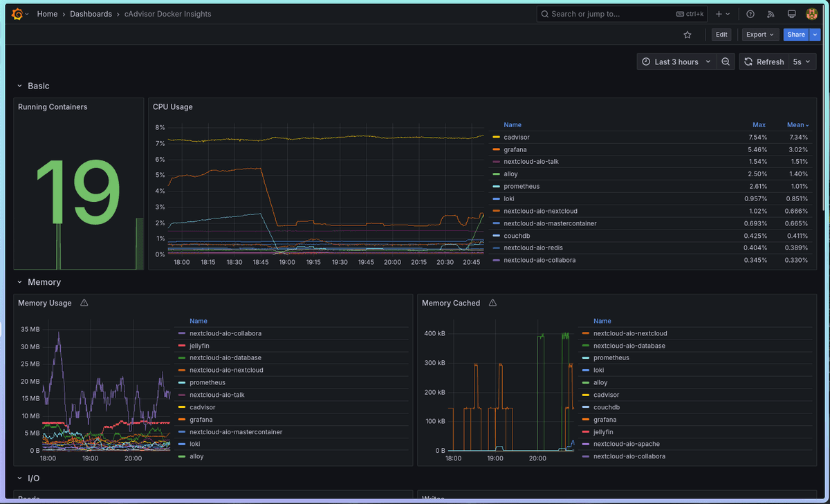Sort CPU Usage legend by Name header
The width and height of the screenshot is (830, 504).
513,125
